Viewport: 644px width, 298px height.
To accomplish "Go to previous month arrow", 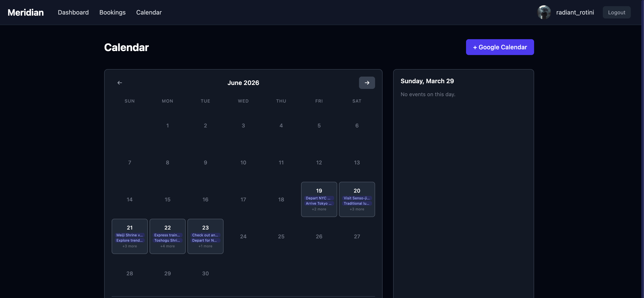I will coord(120,83).
